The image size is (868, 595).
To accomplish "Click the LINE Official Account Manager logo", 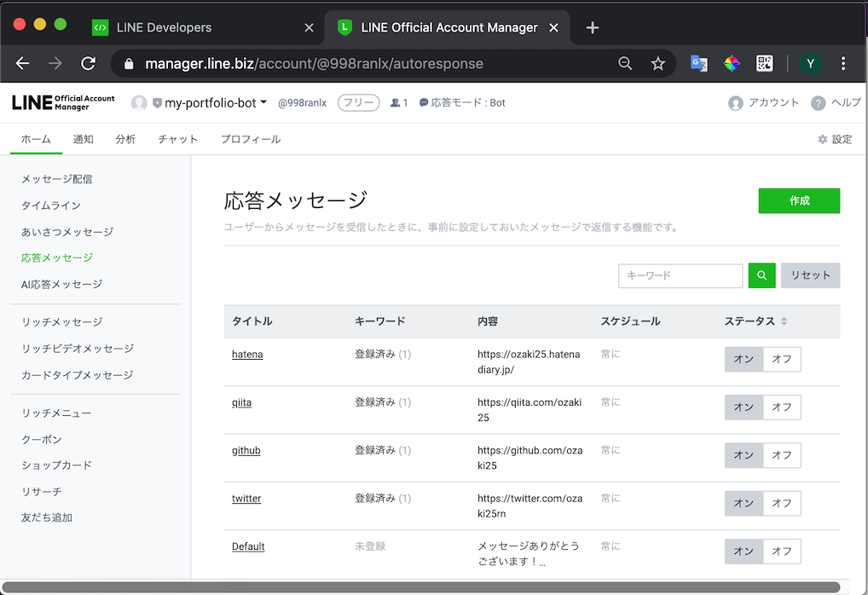I will [63, 102].
